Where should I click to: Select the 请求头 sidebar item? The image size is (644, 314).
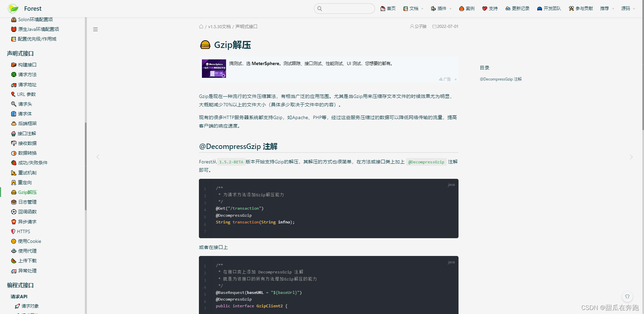coord(24,104)
